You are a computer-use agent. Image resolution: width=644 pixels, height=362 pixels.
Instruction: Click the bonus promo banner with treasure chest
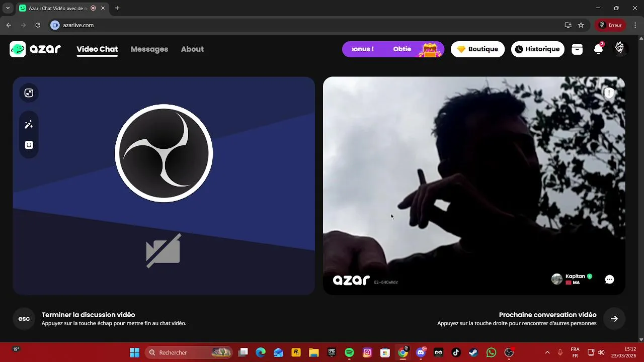coord(393,49)
